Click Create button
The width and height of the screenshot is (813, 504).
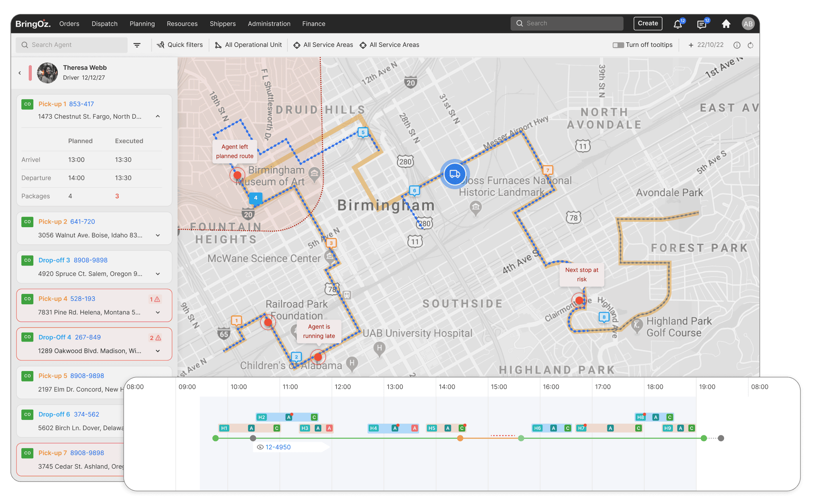coord(648,23)
